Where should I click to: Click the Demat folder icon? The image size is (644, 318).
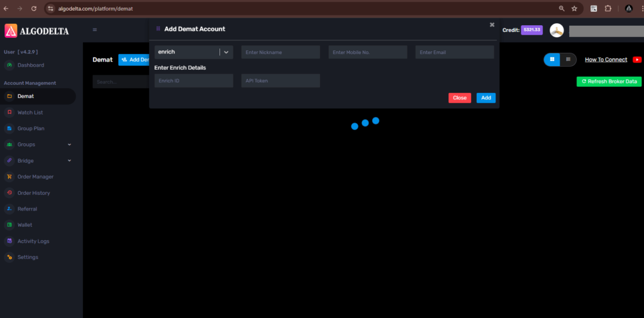point(9,96)
